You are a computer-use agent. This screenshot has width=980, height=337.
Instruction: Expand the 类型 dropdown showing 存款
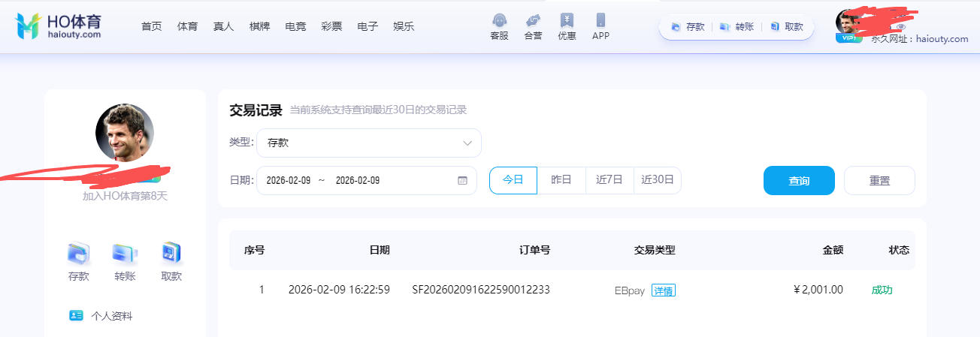(368, 143)
